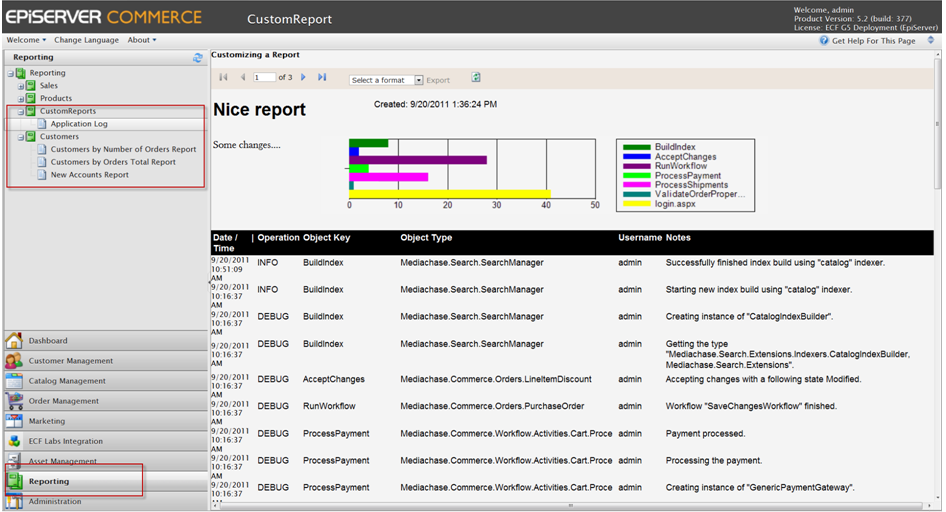Click the report refresh icon beside Export
The image size is (946, 512).
[476, 77]
